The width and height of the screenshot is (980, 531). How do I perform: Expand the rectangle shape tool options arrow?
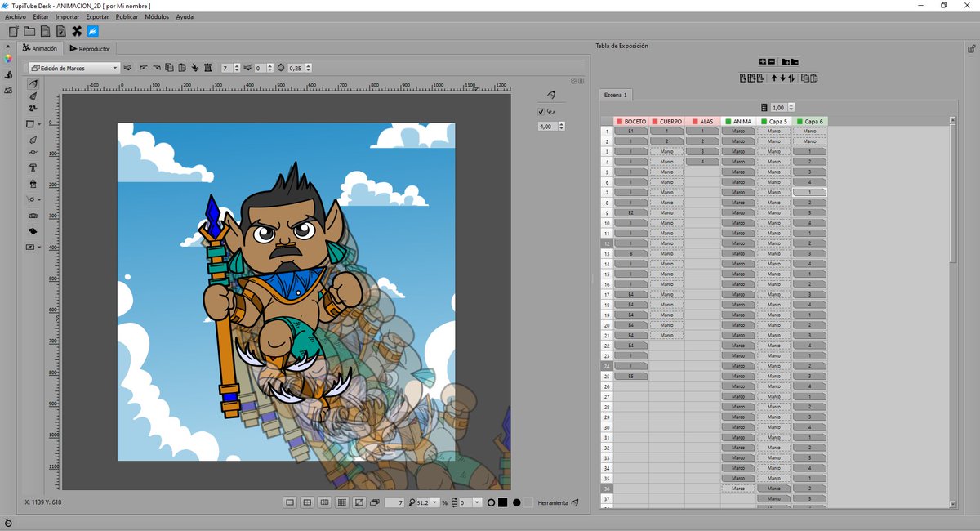tap(40, 124)
